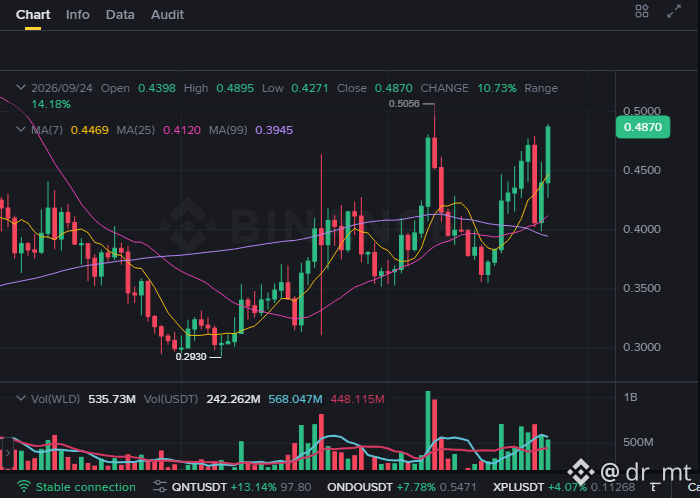
Task: Click the Stable connection wifi icon
Action: click(x=23, y=486)
